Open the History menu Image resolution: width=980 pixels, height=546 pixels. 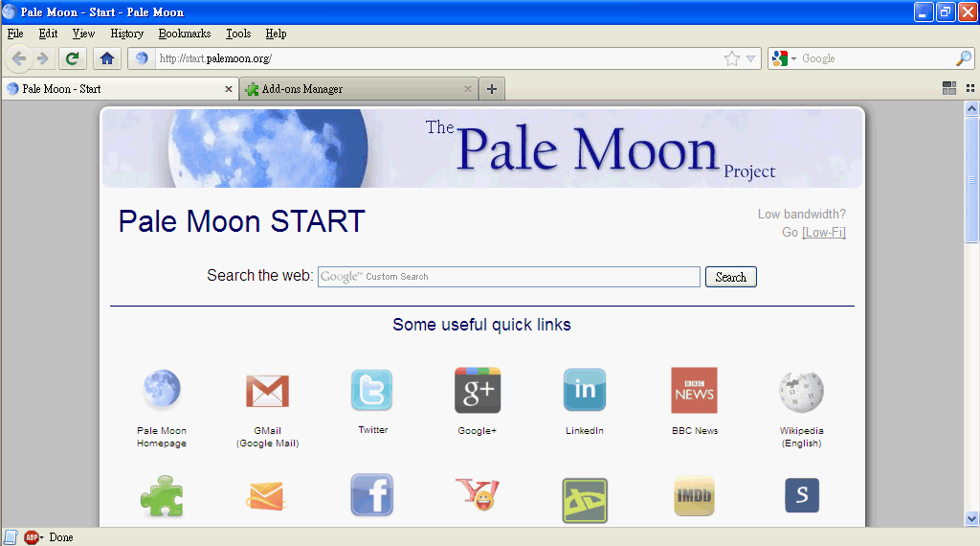point(127,34)
